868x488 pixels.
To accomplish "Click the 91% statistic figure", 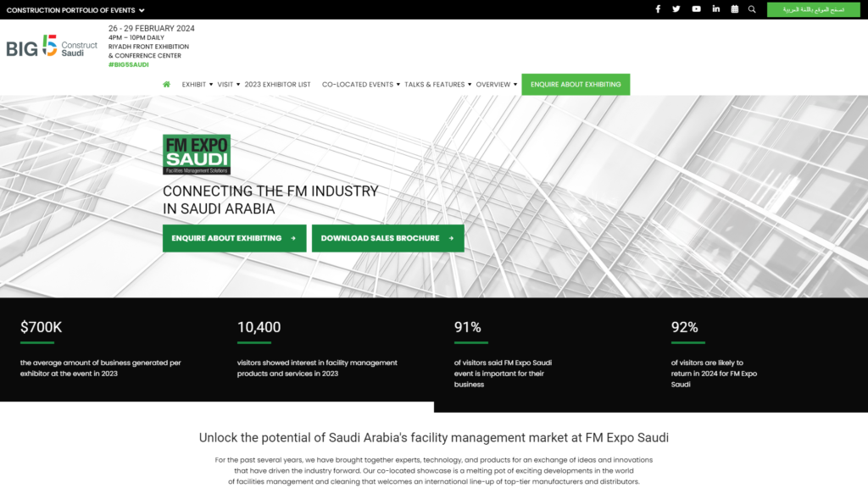I will pyautogui.click(x=468, y=327).
